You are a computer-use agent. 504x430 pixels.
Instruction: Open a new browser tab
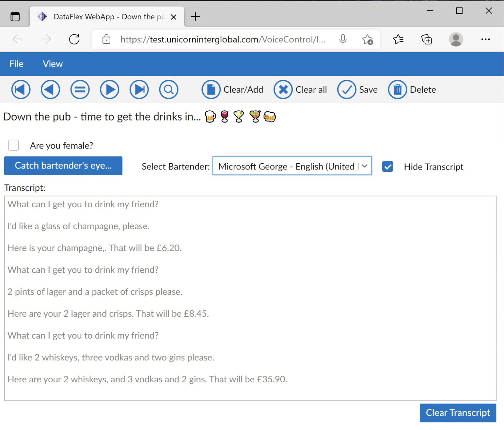195,16
